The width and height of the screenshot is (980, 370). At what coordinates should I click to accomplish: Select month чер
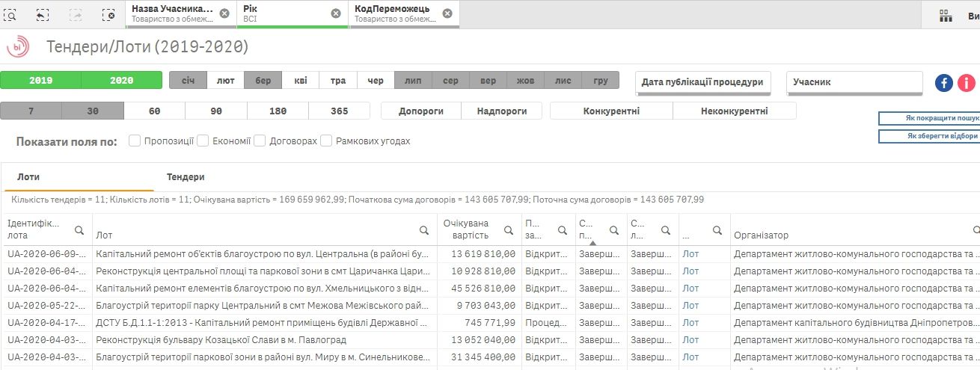tap(376, 80)
